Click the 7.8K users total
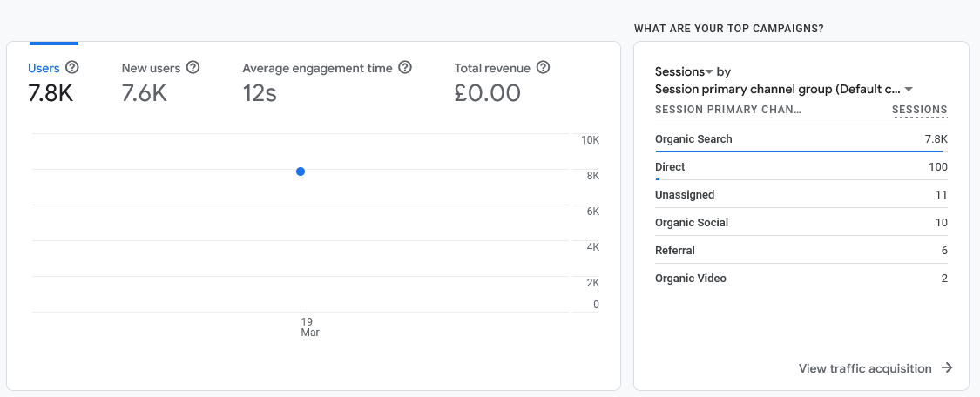Viewport: 980px width, 397px height. [51, 93]
